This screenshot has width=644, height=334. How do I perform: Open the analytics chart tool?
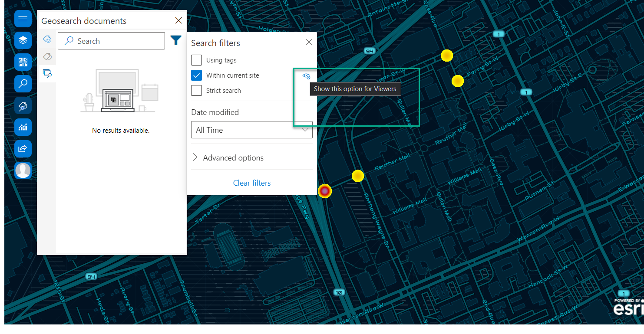click(x=23, y=127)
